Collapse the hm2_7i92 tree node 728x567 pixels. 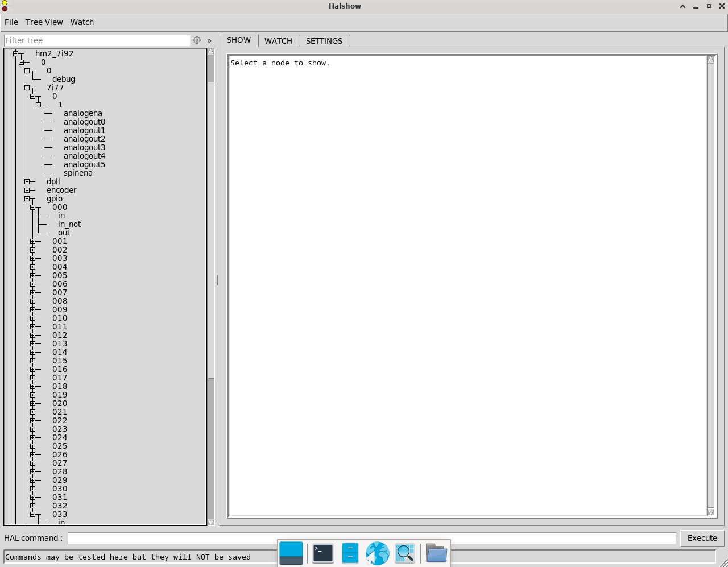click(x=16, y=54)
